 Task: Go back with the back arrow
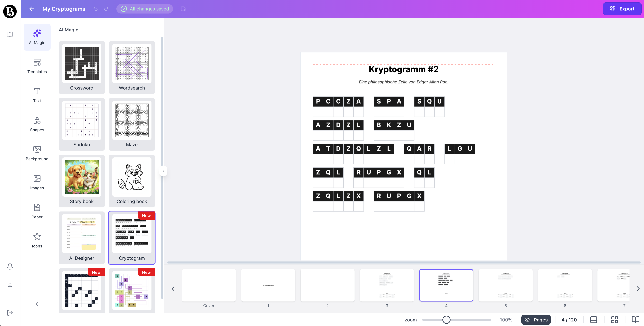[31, 9]
